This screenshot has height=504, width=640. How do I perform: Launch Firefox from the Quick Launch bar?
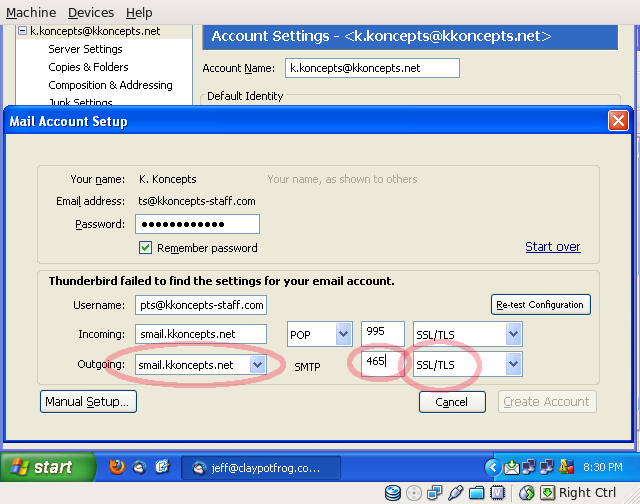click(x=117, y=467)
